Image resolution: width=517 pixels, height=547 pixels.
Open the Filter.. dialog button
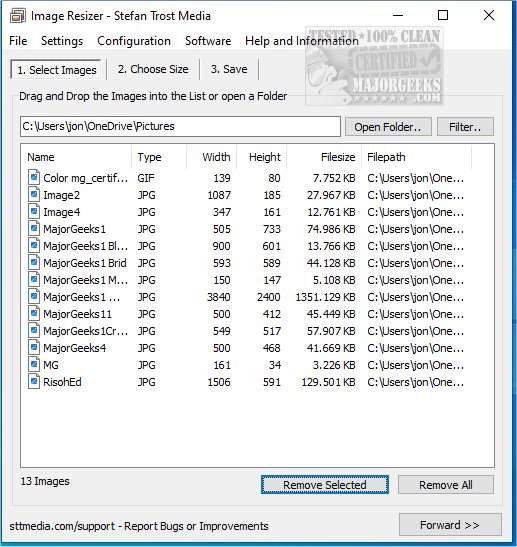[x=465, y=127]
